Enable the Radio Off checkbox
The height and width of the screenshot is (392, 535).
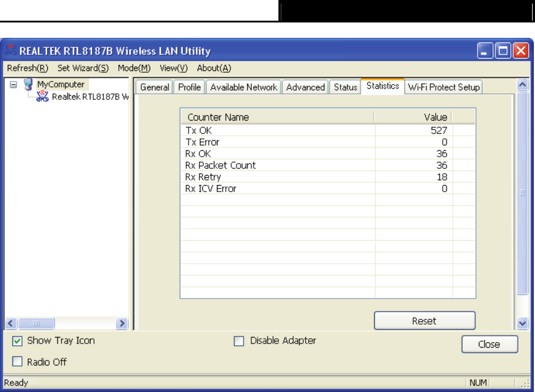pyautogui.click(x=17, y=361)
